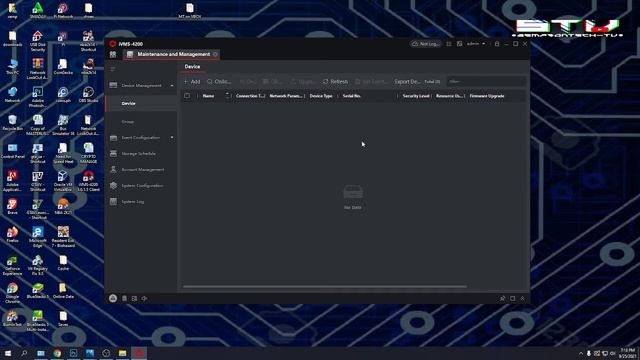Image resolution: width=640 pixels, height=360 pixels.
Task: Expand bottom panel with the up arrows
Action: [522, 298]
